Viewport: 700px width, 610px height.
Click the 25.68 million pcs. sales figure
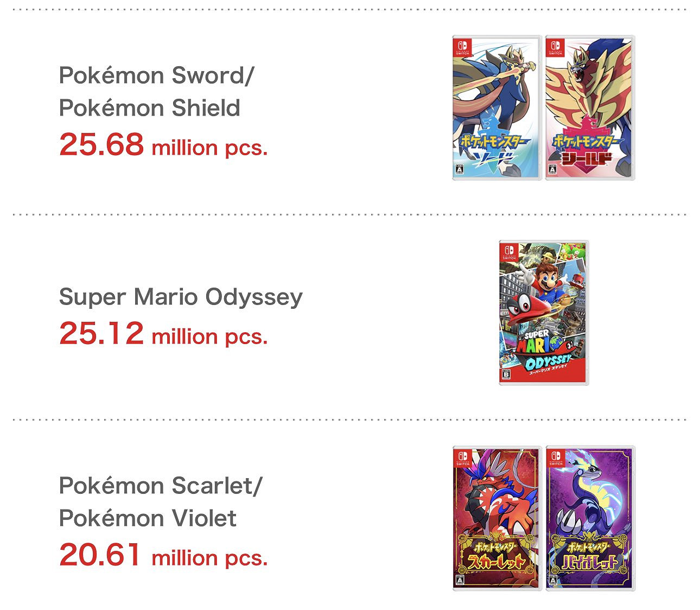[163, 145]
